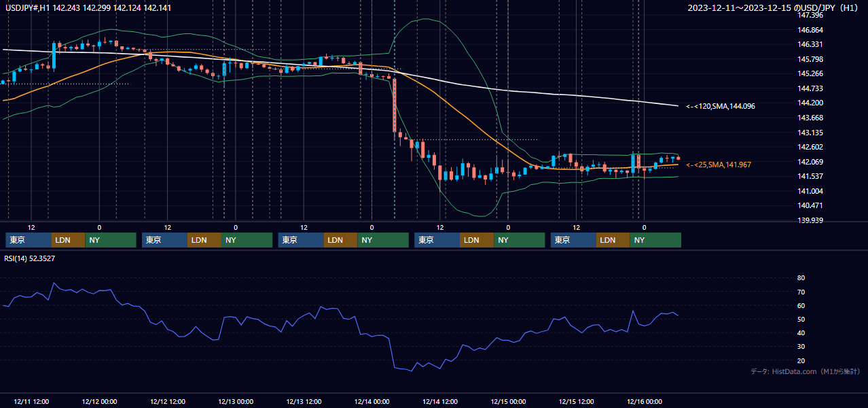
Task: Click the 139.939 price axis label
Action: (x=810, y=220)
